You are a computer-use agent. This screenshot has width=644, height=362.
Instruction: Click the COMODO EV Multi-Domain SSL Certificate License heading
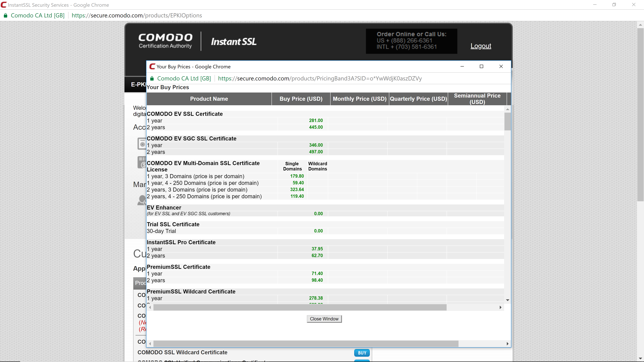tap(203, 166)
